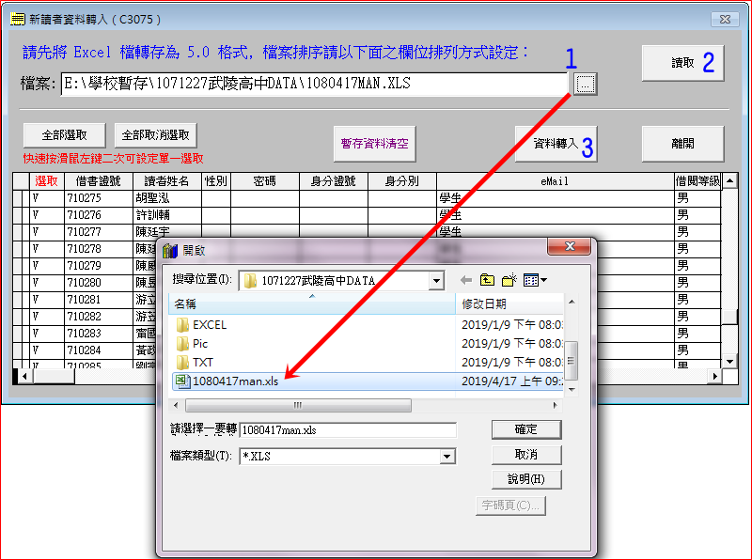The height and width of the screenshot is (560, 752).
Task: Click the 離開 button
Action: pos(683,144)
